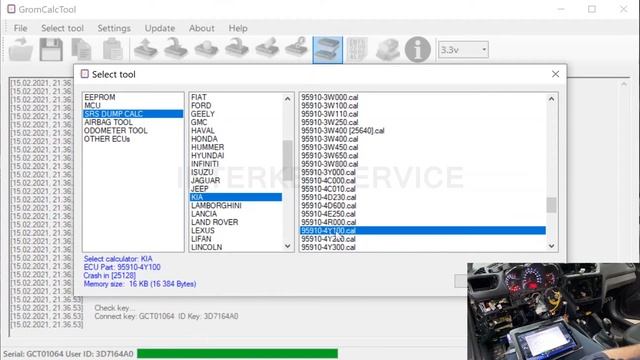Screen dimensions: 640x360
Task: Click the highlighted Select tool toolbar icon
Action: pos(327,50)
